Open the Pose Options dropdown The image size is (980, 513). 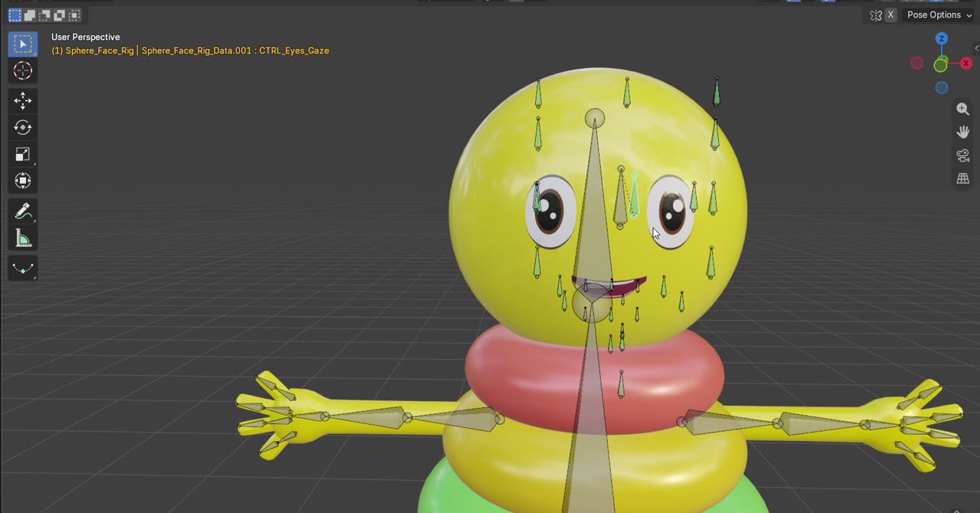click(939, 15)
